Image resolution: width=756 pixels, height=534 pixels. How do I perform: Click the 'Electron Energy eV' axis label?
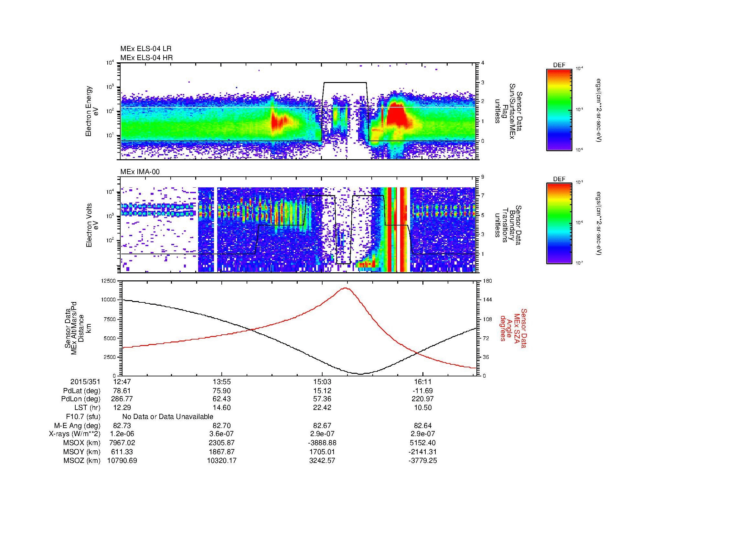[x=92, y=111]
